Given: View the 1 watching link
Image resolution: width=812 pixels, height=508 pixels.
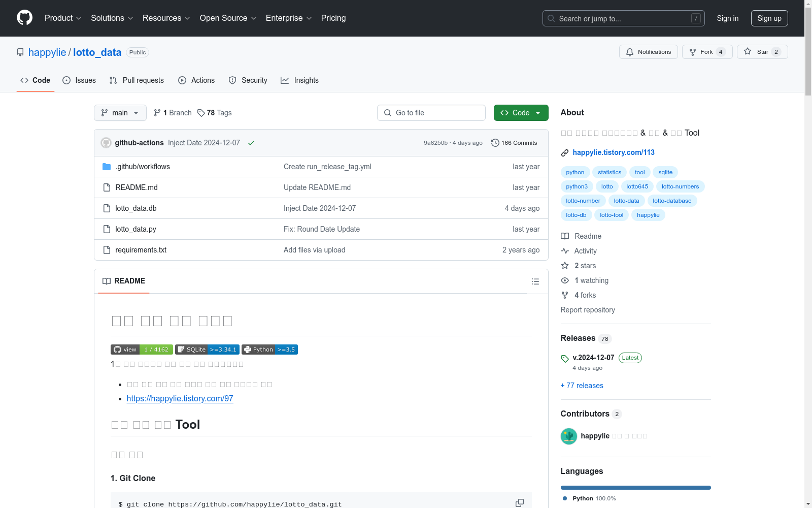Looking at the screenshot, I should click(x=585, y=280).
